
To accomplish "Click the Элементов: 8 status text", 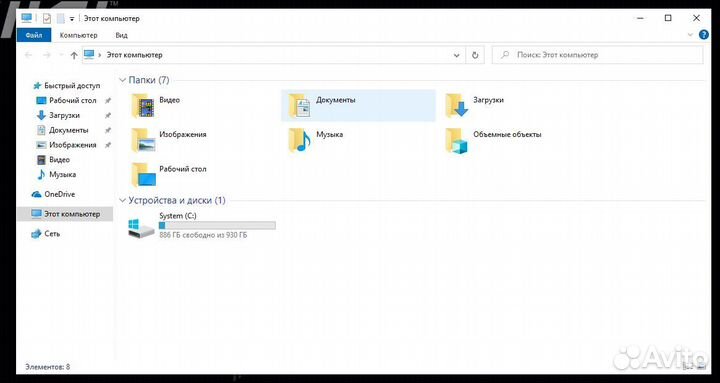I will [47, 367].
